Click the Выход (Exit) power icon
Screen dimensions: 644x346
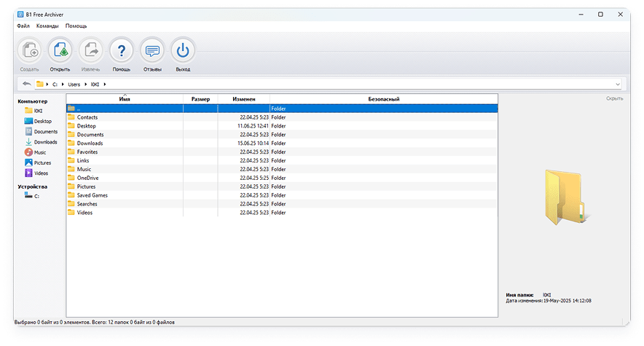tap(183, 50)
